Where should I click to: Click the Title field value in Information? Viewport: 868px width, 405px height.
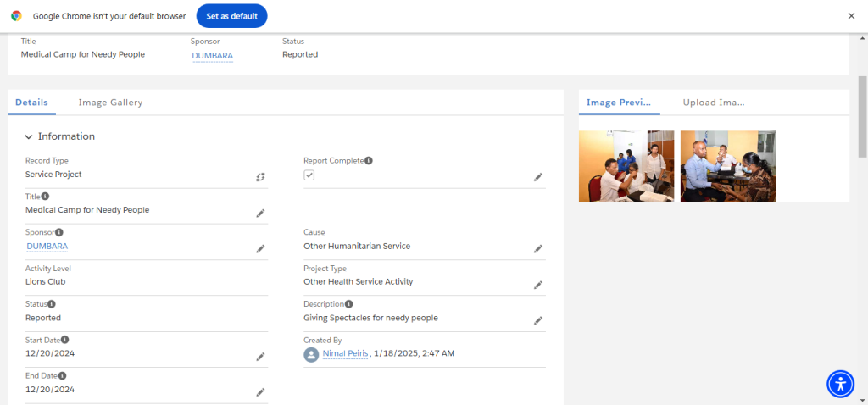point(87,210)
